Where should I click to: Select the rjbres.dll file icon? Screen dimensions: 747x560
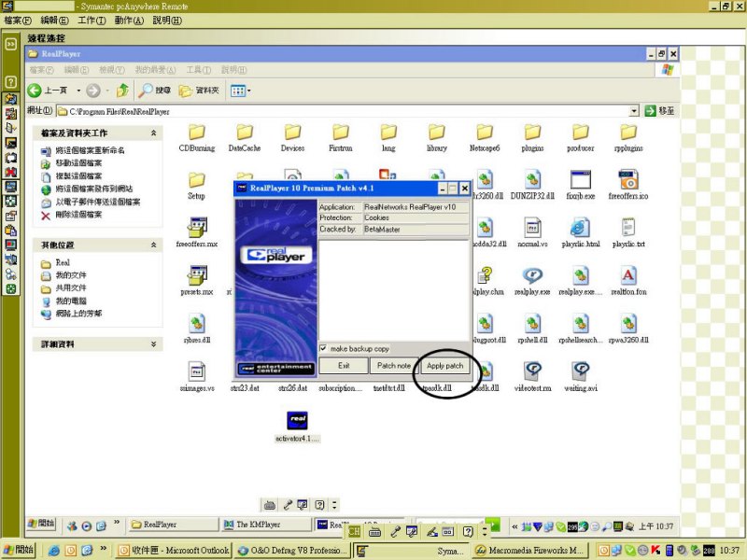coord(197,324)
